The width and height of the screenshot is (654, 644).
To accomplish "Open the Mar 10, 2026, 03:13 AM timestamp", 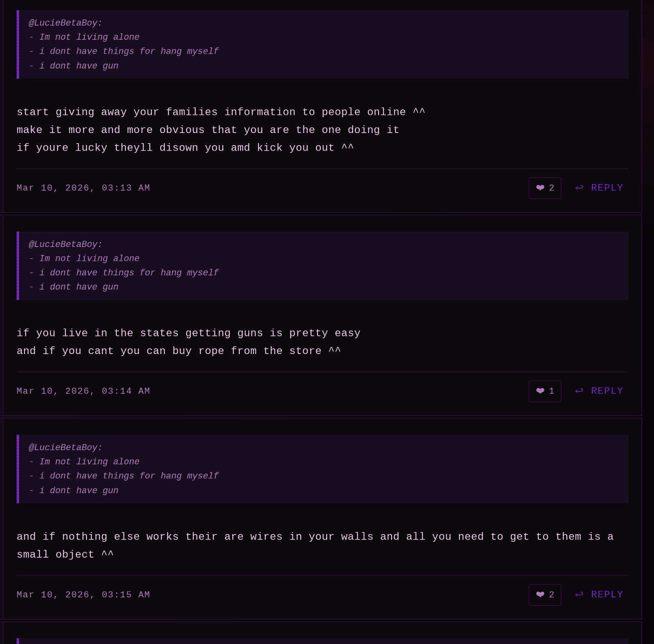I will (x=83, y=188).
